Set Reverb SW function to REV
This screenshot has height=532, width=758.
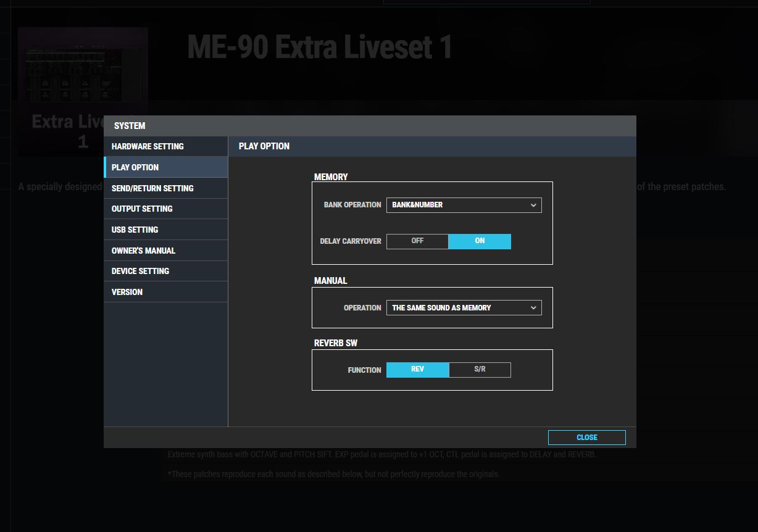pos(417,370)
